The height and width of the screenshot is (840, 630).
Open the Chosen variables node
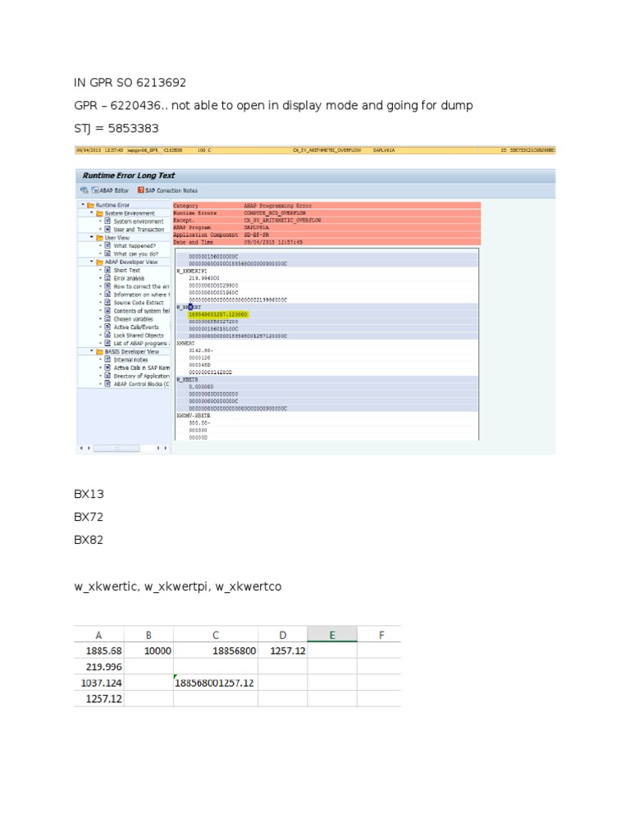click(x=133, y=319)
